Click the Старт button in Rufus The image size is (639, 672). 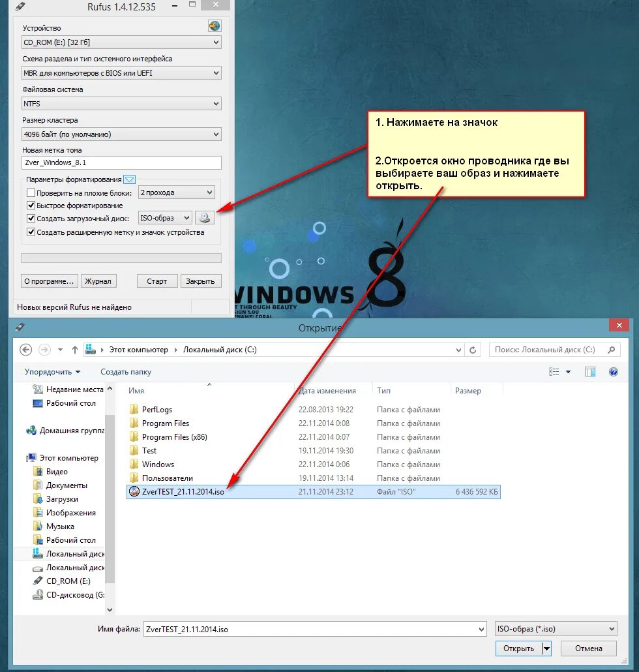tap(156, 281)
